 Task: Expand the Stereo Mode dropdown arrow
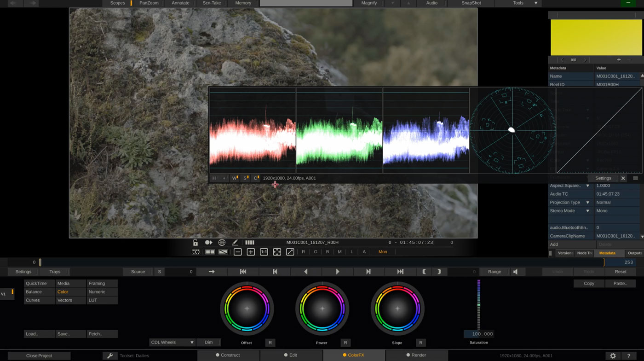(587, 211)
